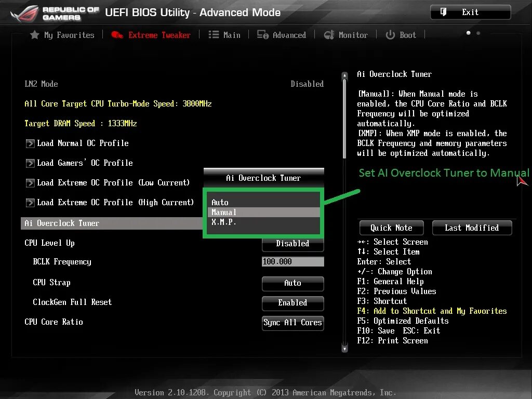Image resolution: width=532 pixels, height=399 pixels.
Task: Click the scrollbar down arrow
Action: (344, 349)
